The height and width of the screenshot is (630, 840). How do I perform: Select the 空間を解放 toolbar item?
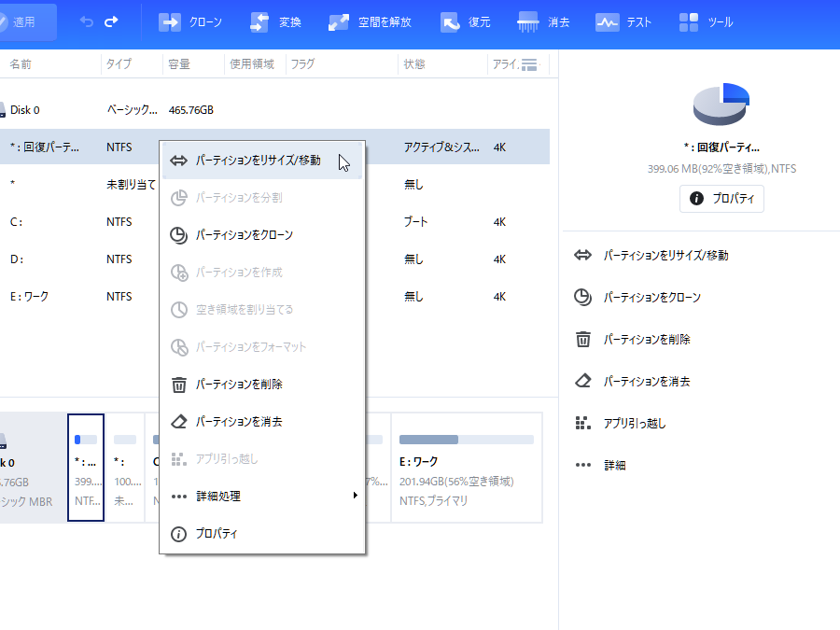tap(370, 21)
